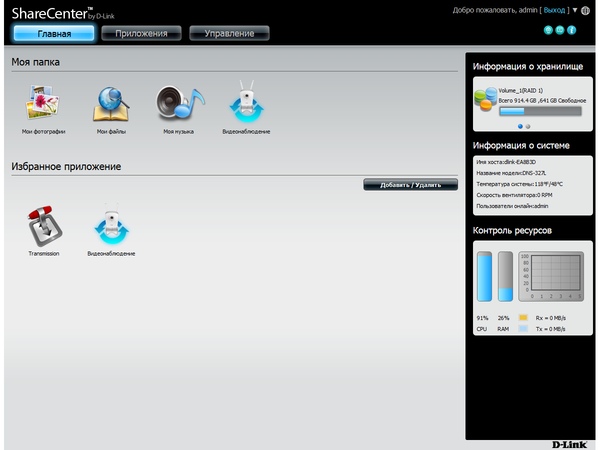Click the 26% RAM value
This screenshot has width=600, height=450.
[503, 318]
